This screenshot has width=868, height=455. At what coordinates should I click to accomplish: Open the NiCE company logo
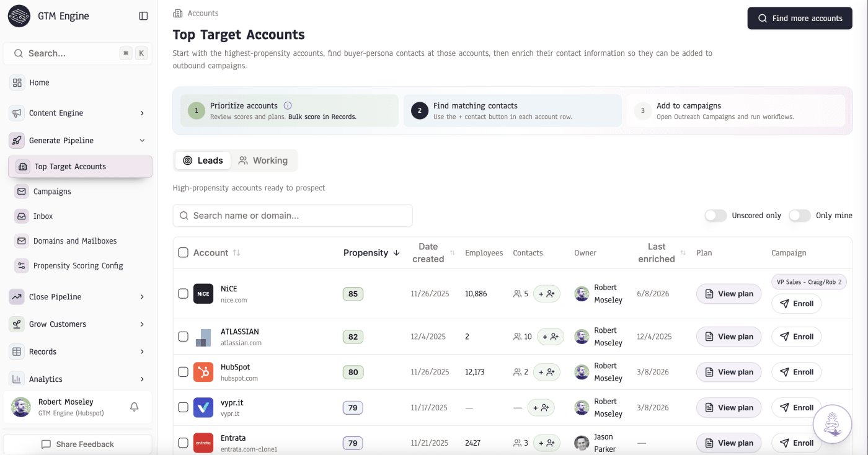point(203,294)
